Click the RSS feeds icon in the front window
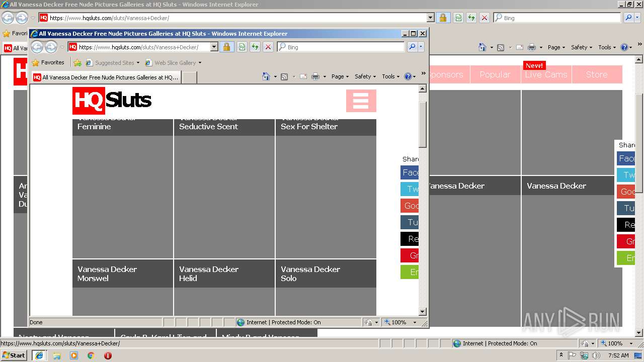The width and height of the screenshot is (644, 362). 284,76
